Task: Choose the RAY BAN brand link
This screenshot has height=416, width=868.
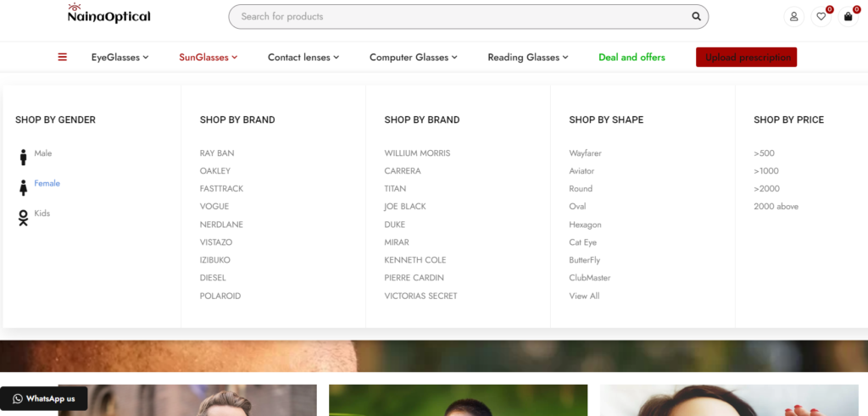Action: point(217,153)
